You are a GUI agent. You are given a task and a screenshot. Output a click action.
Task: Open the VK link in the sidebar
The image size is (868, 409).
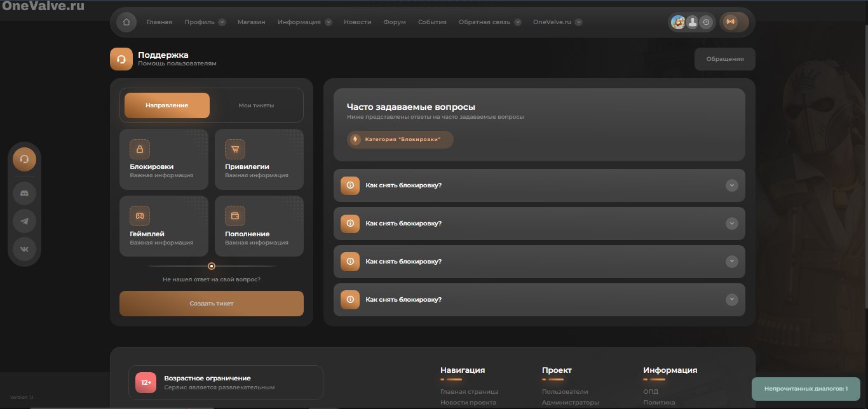(x=25, y=249)
